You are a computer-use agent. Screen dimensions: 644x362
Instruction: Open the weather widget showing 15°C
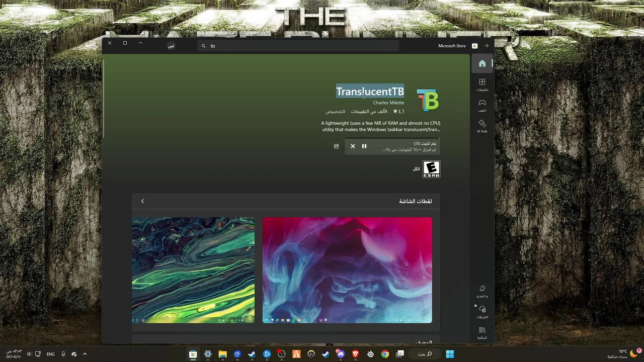(624, 354)
